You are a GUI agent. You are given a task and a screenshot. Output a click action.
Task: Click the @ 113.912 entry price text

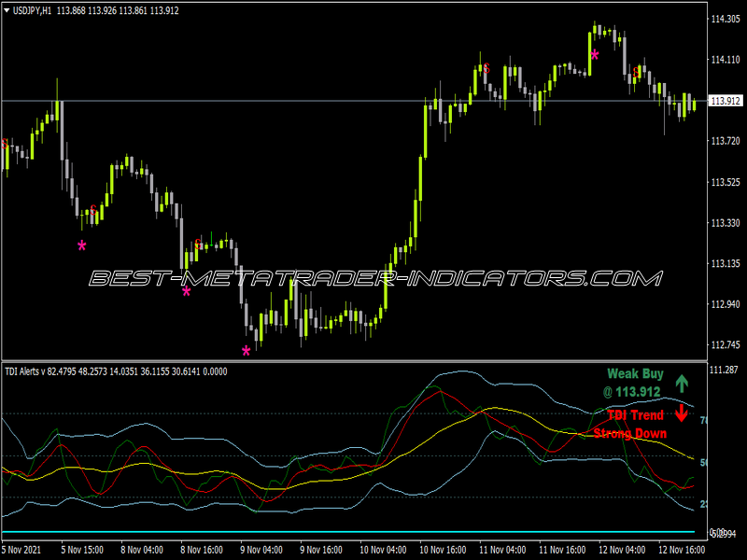point(631,392)
